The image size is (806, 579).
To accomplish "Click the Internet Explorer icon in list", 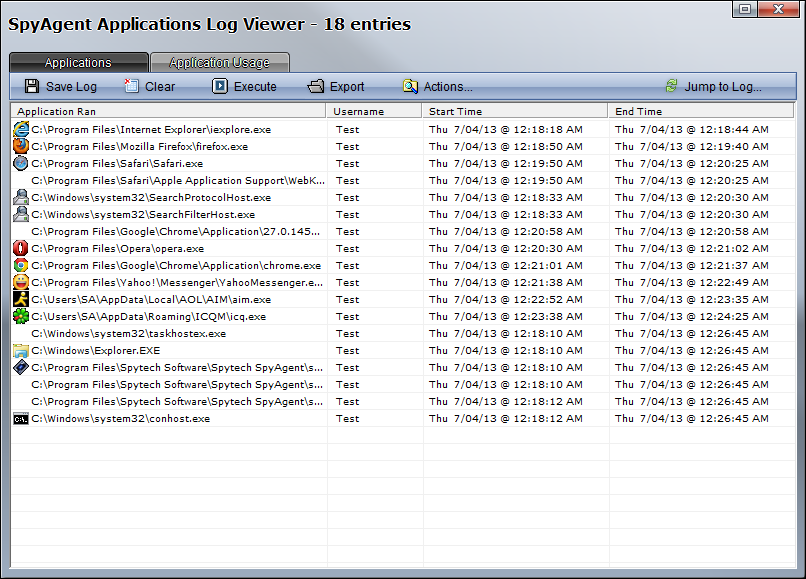I will (x=20, y=130).
